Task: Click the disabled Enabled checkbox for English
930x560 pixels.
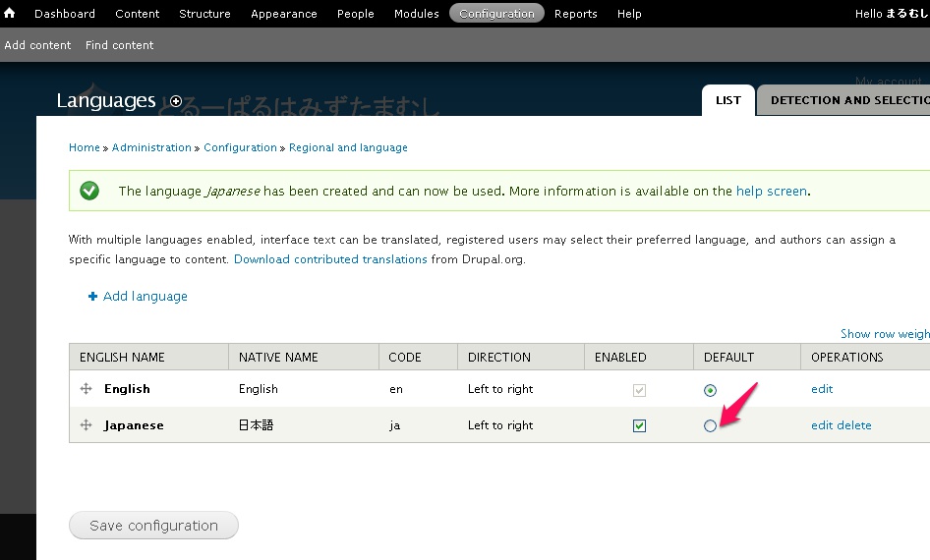Action: pos(640,390)
